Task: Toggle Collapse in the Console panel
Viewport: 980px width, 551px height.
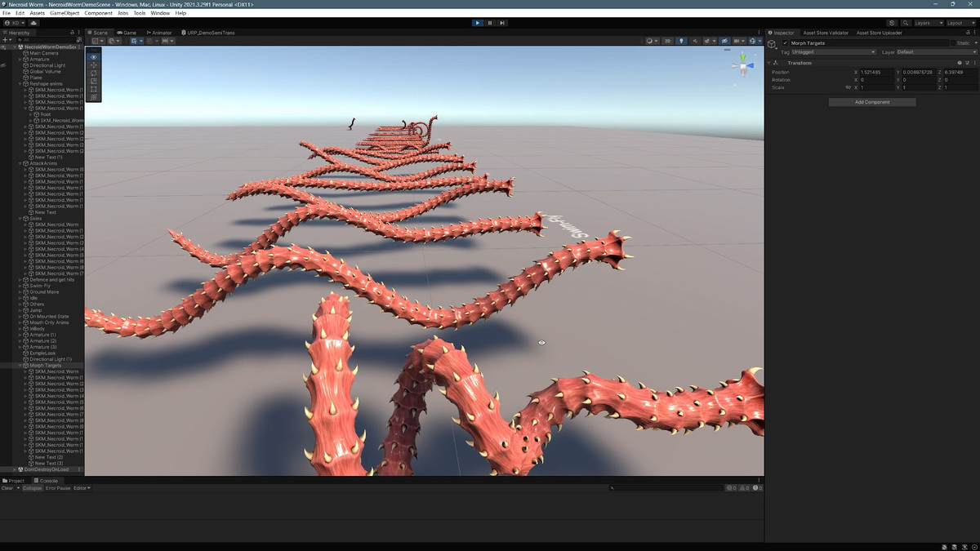Action: [32, 488]
